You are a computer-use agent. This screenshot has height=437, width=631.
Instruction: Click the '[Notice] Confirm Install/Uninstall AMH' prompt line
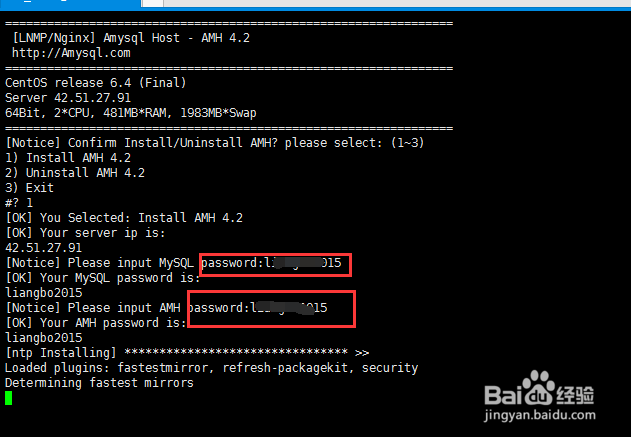201,143
